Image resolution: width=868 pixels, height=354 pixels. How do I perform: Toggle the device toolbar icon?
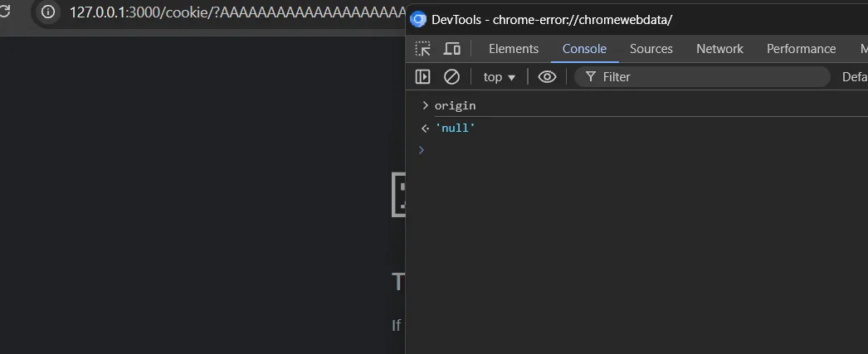[x=452, y=49]
